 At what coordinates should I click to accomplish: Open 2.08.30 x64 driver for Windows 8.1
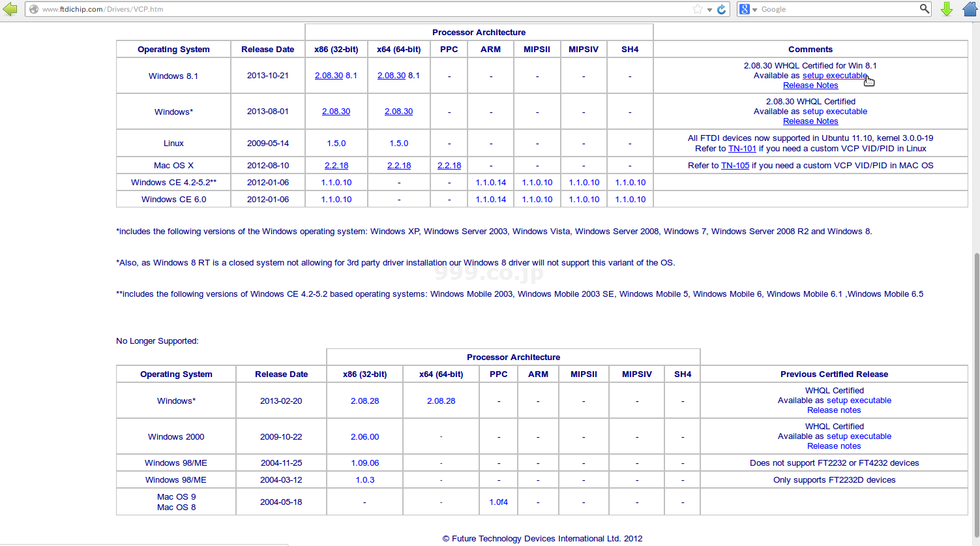coord(391,76)
